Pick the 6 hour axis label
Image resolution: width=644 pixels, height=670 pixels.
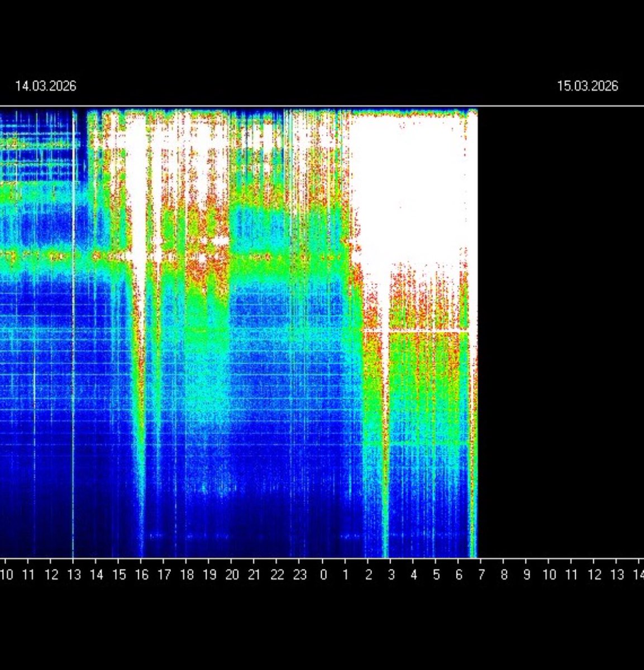tap(459, 575)
